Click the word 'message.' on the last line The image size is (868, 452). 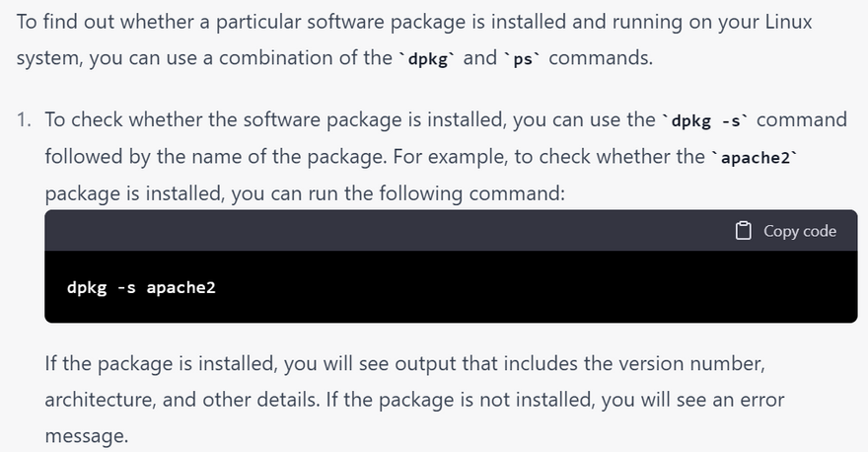(x=87, y=435)
